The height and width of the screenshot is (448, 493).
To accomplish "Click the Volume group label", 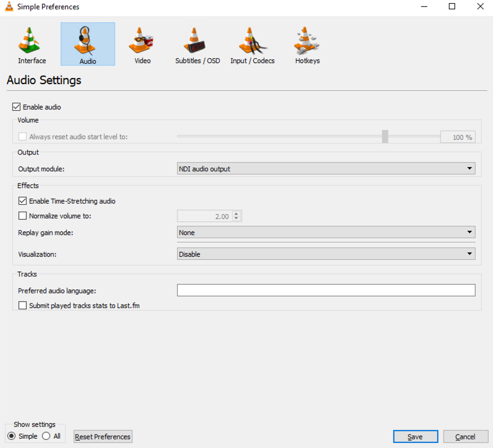I will pos(28,120).
